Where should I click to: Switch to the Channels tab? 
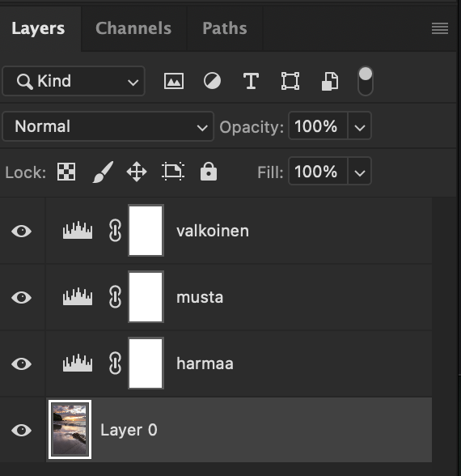pos(133,28)
